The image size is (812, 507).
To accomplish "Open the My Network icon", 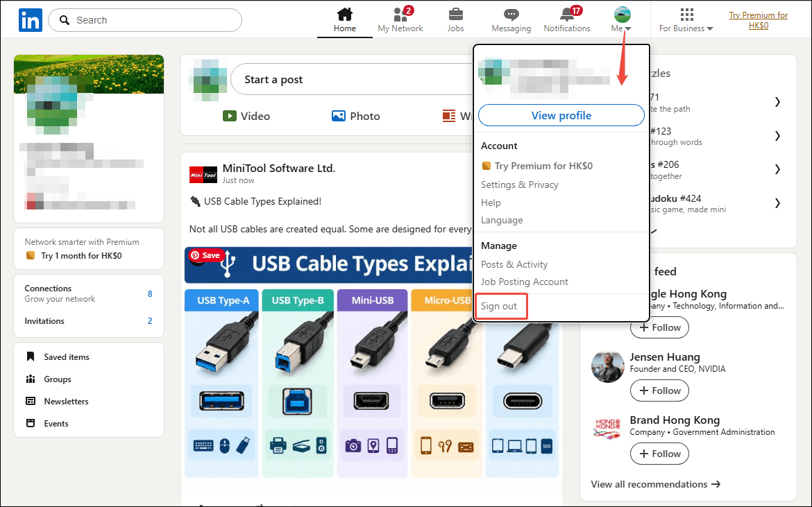I will [x=400, y=14].
